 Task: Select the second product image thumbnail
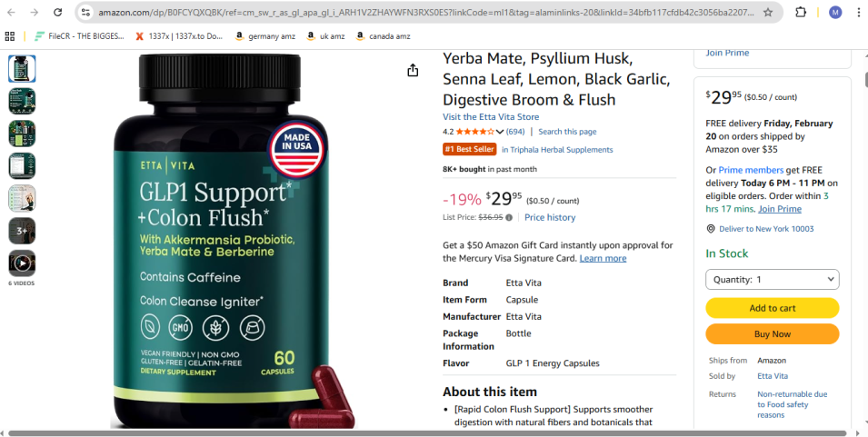click(x=22, y=101)
